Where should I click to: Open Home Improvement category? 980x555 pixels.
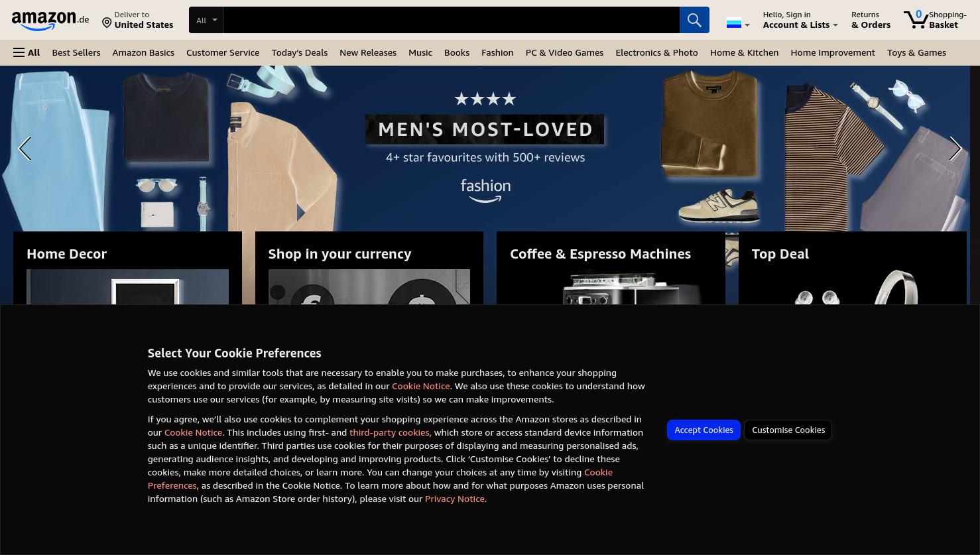coord(833,52)
